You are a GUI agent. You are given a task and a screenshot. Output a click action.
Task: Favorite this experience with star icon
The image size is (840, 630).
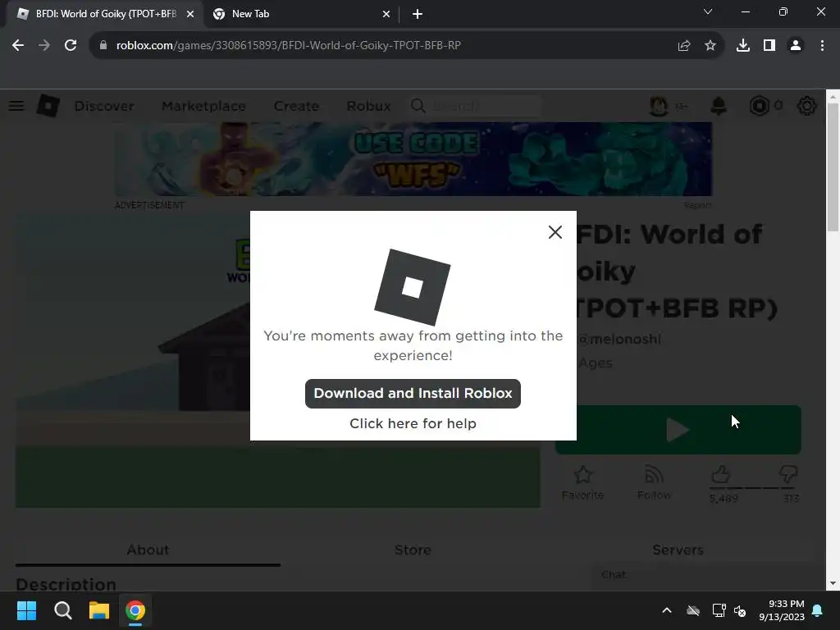[x=583, y=482]
